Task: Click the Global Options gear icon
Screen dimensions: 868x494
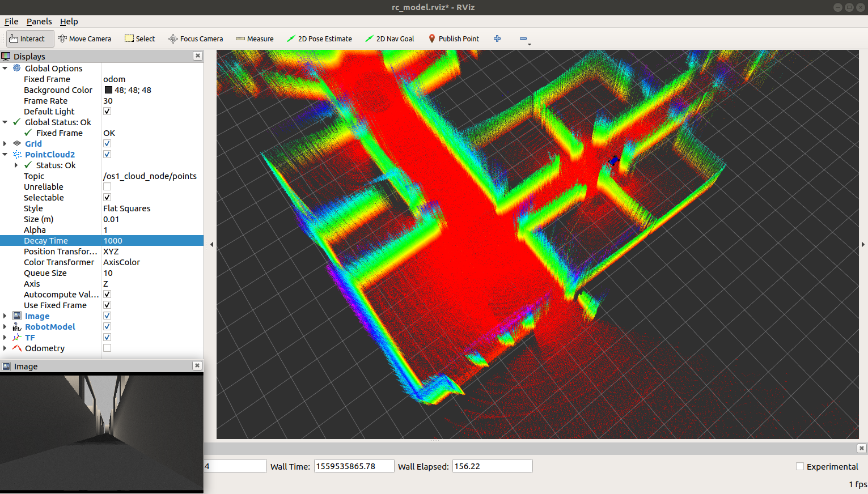Action: pyautogui.click(x=17, y=68)
